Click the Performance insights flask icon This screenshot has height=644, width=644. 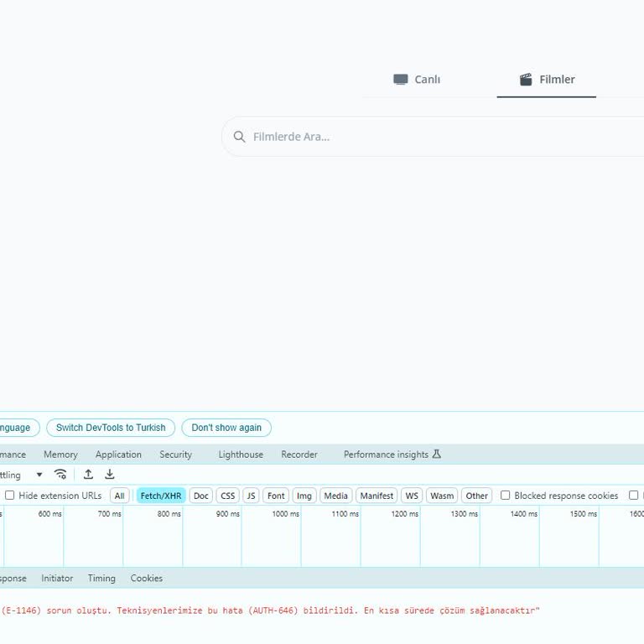point(436,454)
